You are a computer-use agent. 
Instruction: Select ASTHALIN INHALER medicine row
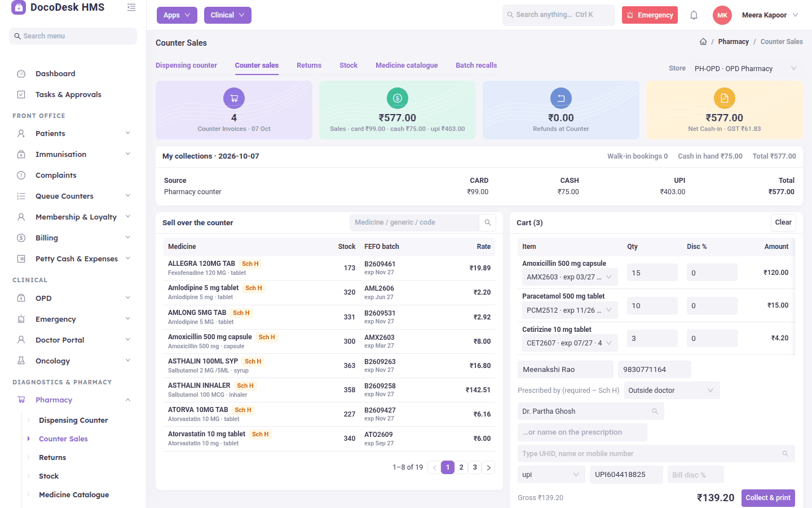click(329, 390)
